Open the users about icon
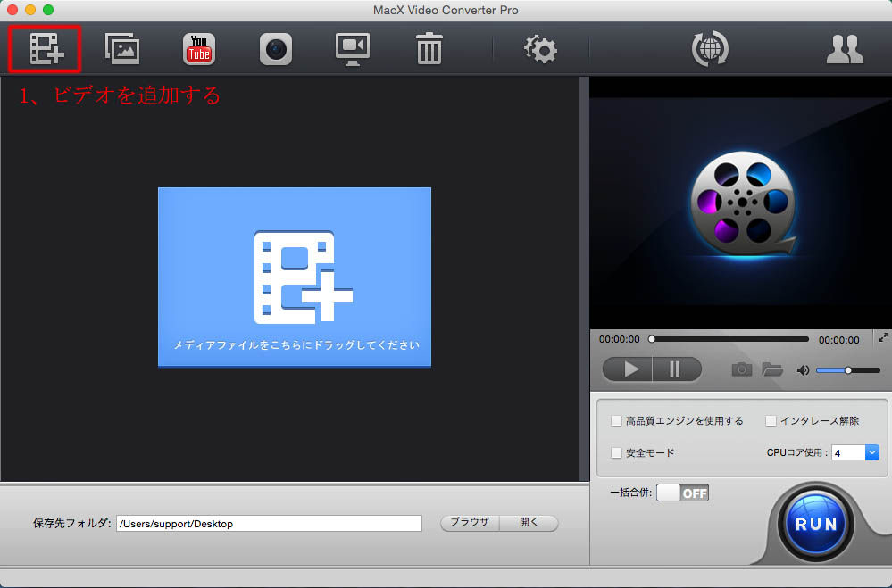 point(845,49)
